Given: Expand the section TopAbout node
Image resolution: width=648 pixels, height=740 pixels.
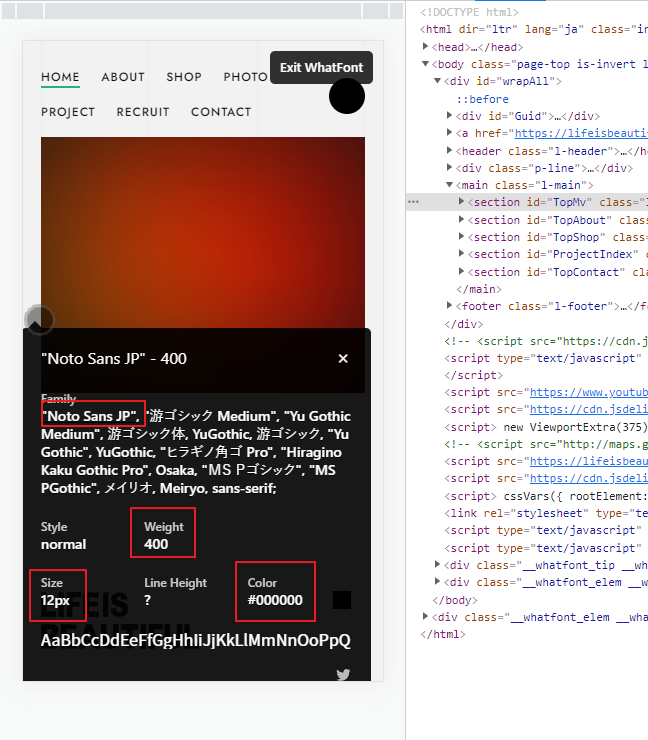Looking at the screenshot, I should coord(462,219).
